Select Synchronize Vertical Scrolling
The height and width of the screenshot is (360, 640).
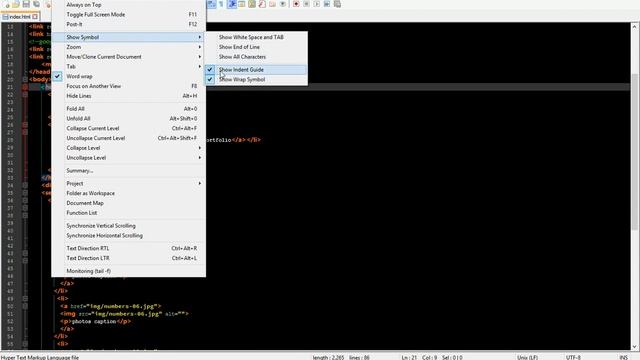pyautogui.click(x=128, y=226)
